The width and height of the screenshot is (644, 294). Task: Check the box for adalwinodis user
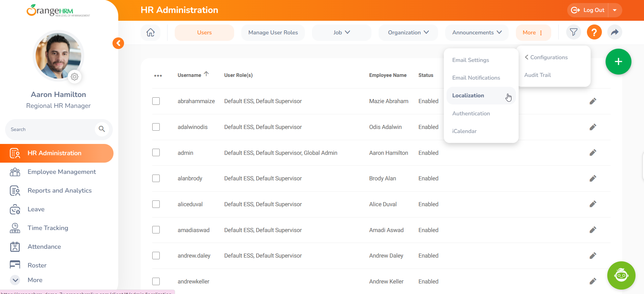click(x=156, y=127)
